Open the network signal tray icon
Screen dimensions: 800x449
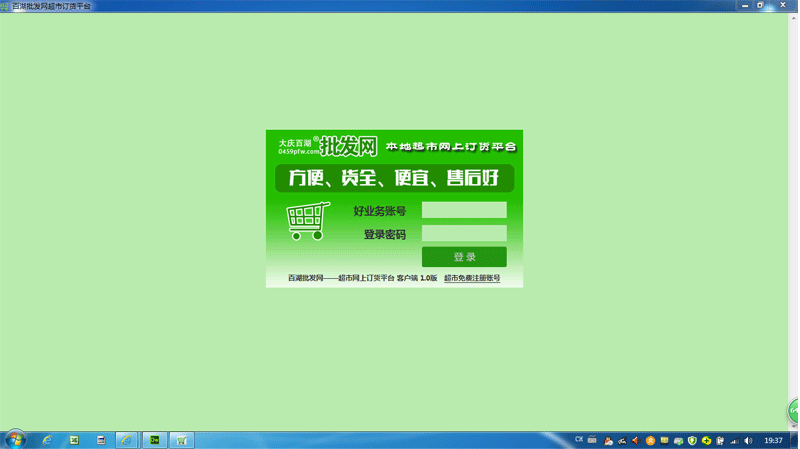point(734,440)
